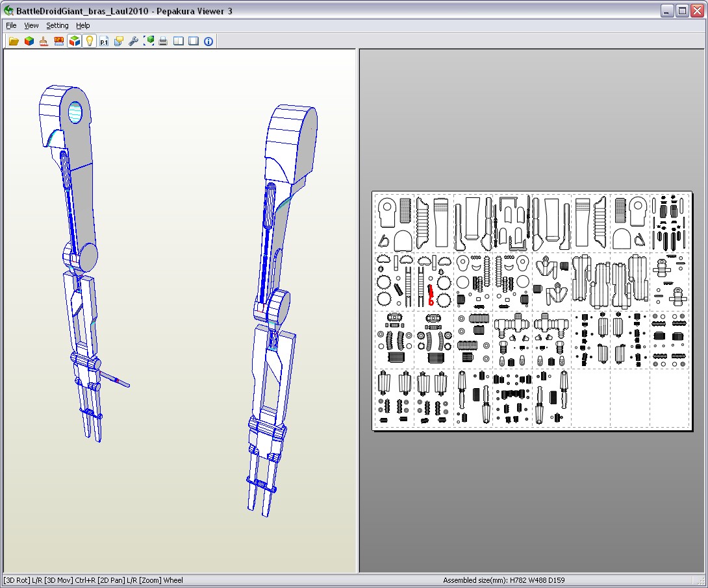Toggle the open-cube unfold view button
The height and width of the screenshot is (588, 708).
click(75, 41)
